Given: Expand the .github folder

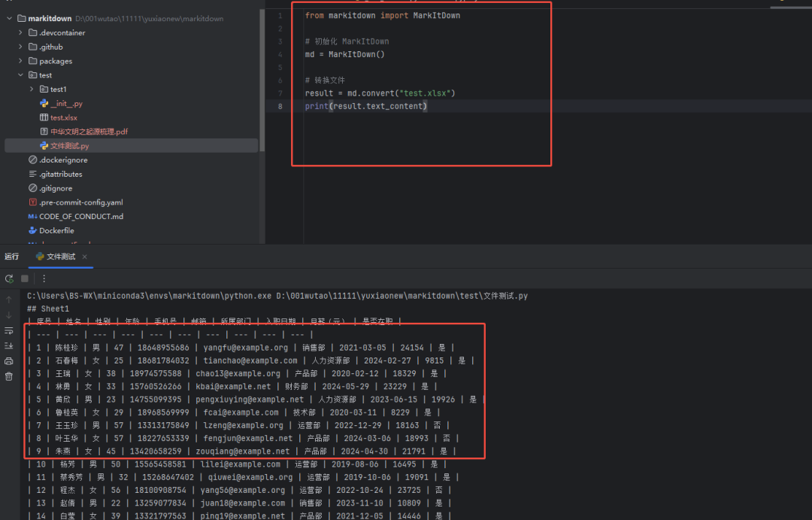Looking at the screenshot, I should point(20,47).
